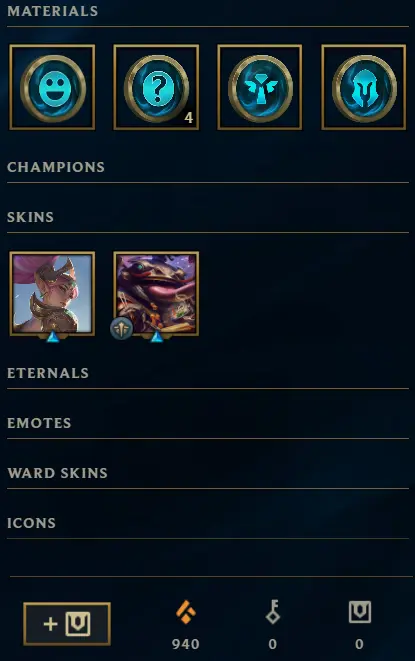The width and height of the screenshot is (415, 661).
Task: Click the Emotes section header
Action: click(39, 423)
